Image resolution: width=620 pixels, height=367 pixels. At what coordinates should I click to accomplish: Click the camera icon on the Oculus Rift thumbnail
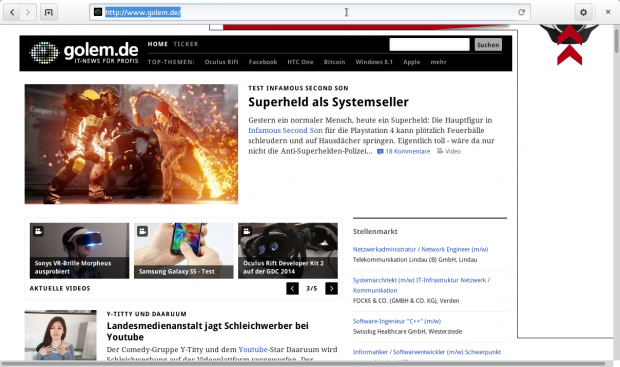pyautogui.click(x=247, y=231)
